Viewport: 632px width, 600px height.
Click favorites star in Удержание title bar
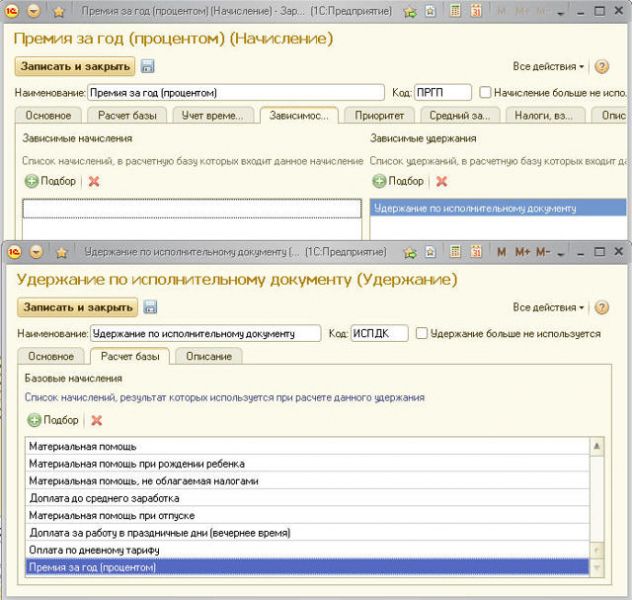(61, 253)
